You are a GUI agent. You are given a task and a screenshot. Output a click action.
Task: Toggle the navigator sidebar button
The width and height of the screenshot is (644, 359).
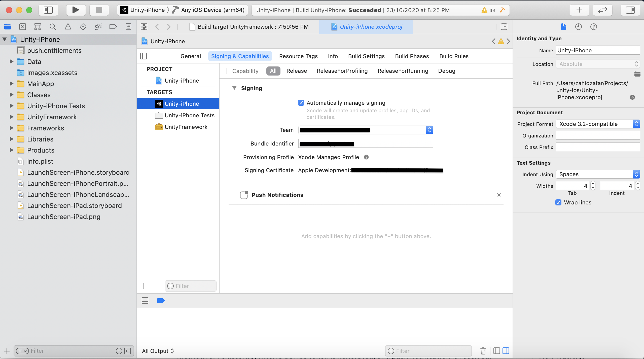click(48, 10)
